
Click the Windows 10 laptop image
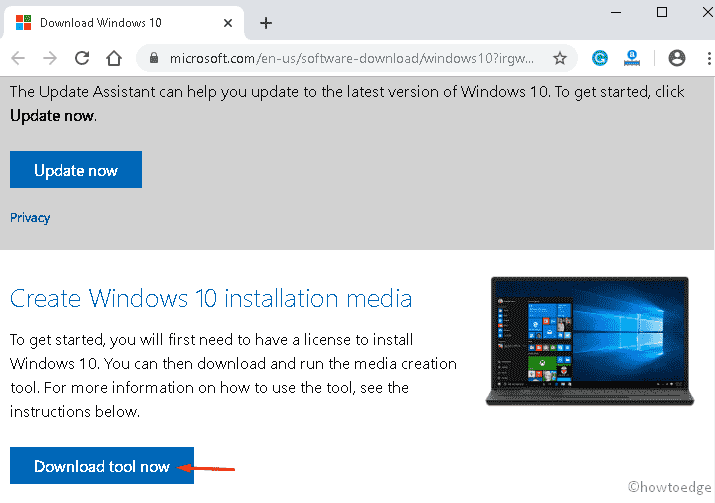[590, 341]
